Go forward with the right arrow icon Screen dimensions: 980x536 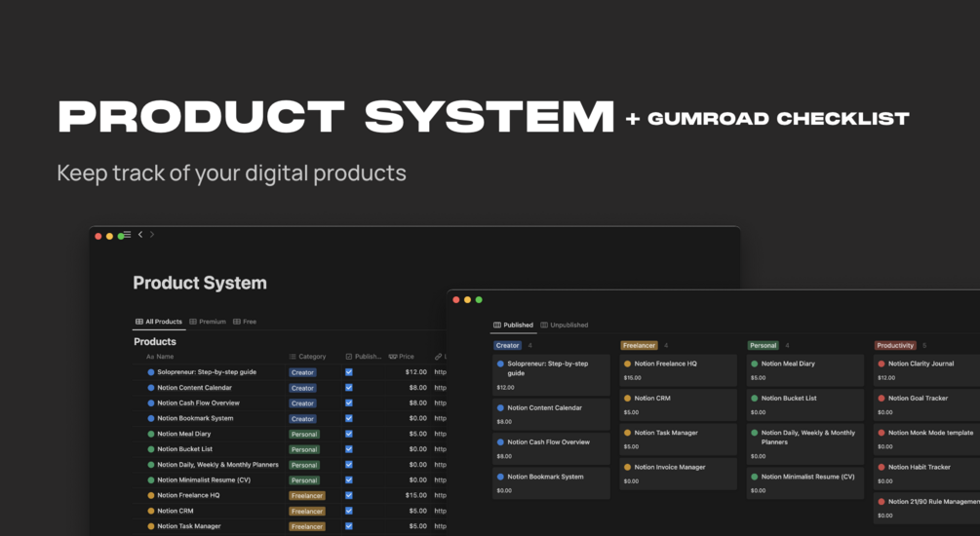pyautogui.click(x=152, y=235)
